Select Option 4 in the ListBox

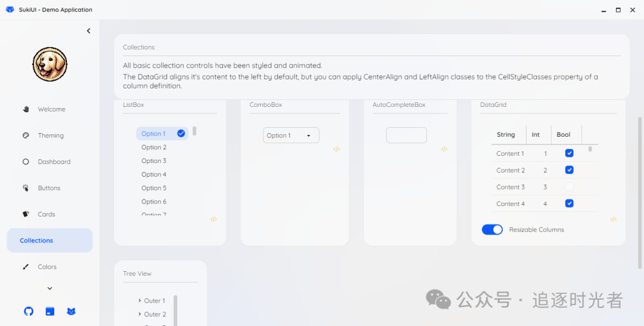(154, 174)
